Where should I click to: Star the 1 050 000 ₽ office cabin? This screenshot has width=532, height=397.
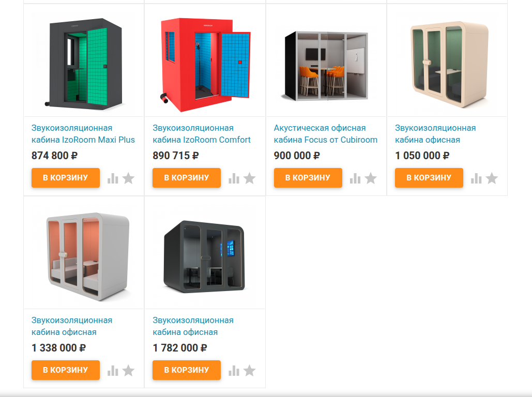(x=492, y=178)
